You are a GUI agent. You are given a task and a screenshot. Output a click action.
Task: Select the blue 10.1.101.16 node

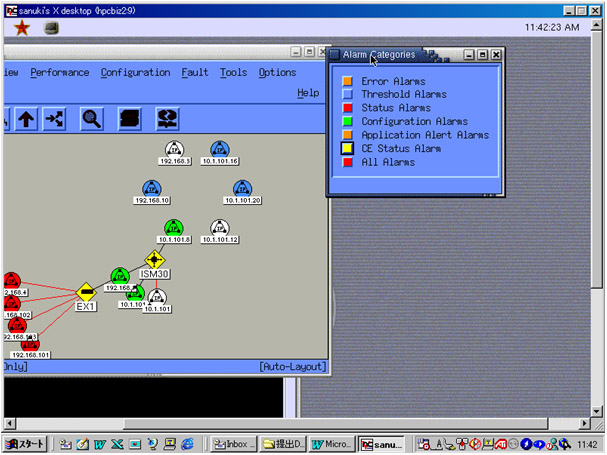click(219, 149)
